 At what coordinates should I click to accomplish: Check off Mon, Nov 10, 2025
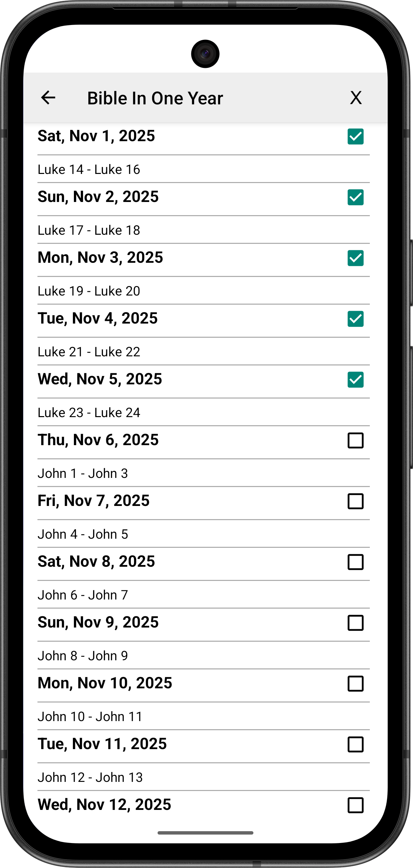[x=355, y=684]
